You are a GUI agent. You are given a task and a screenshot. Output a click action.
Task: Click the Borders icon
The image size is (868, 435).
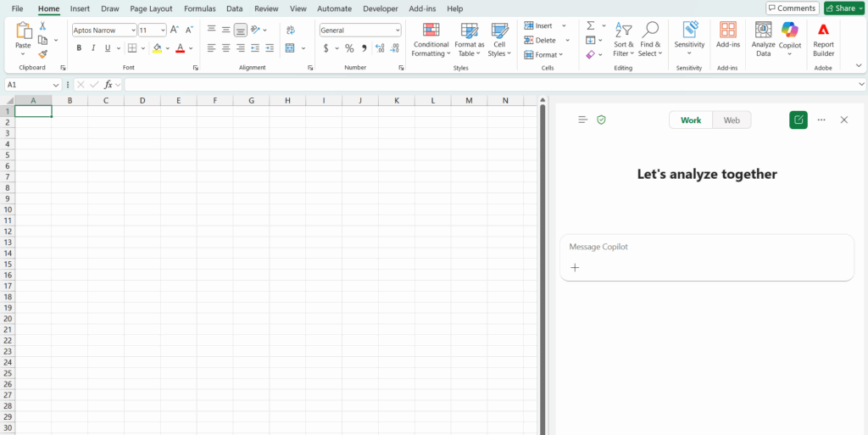coord(131,48)
